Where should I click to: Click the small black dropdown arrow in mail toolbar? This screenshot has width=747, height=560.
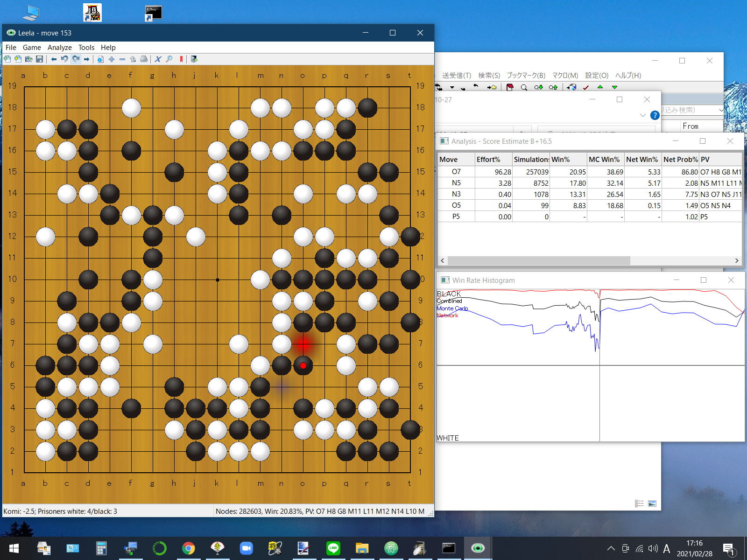coord(452,88)
